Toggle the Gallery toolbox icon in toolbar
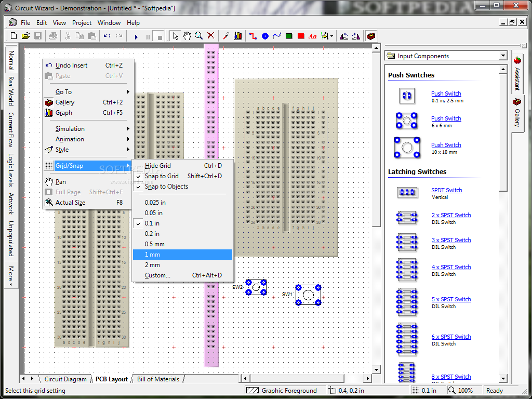The image size is (532, 399). (371, 36)
